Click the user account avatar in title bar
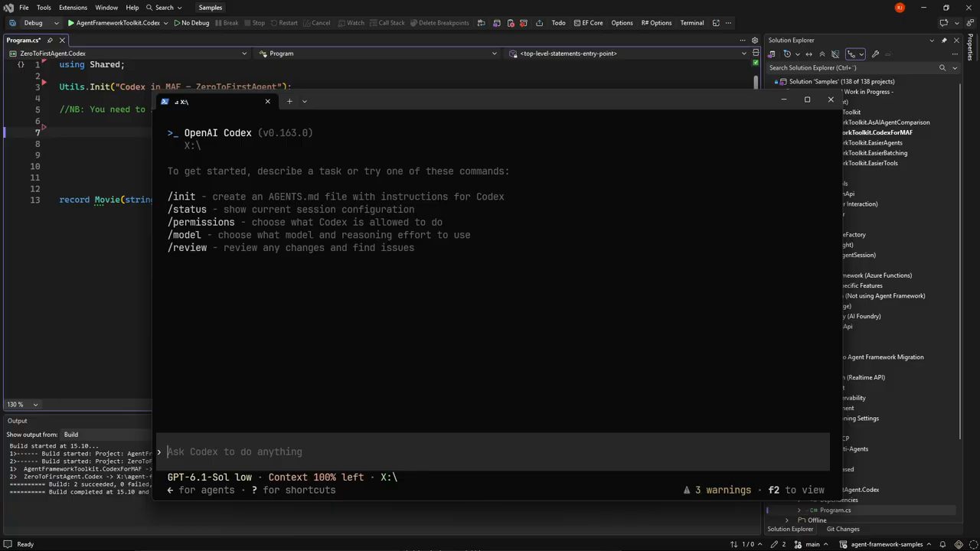The width and height of the screenshot is (980, 551). pyautogui.click(x=900, y=8)
